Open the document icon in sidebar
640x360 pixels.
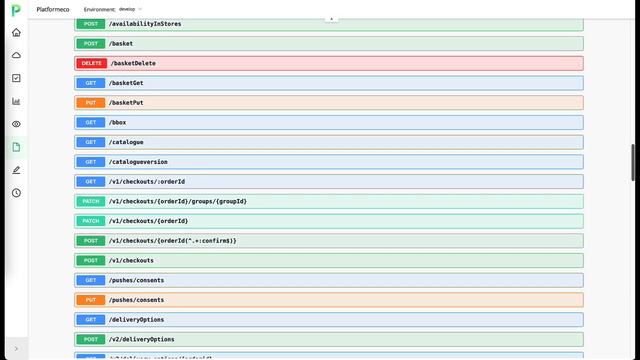pyautogui.click(x=16, y=147)
